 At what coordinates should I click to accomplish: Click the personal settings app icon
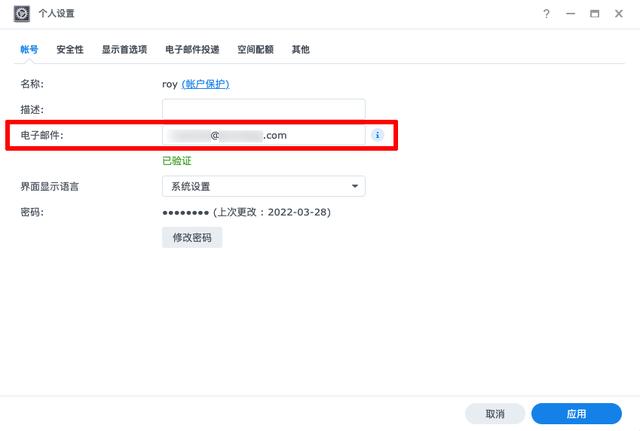tap(22, 13)
